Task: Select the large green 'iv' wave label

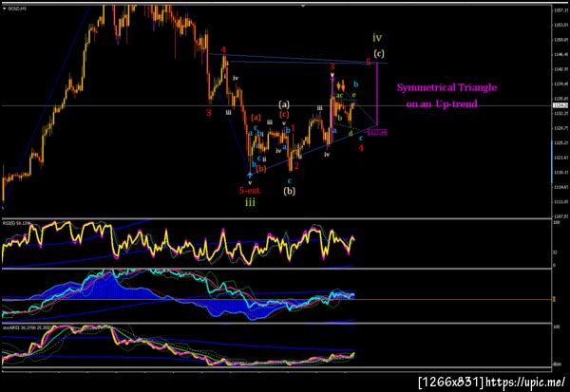Action: [377, 37]
